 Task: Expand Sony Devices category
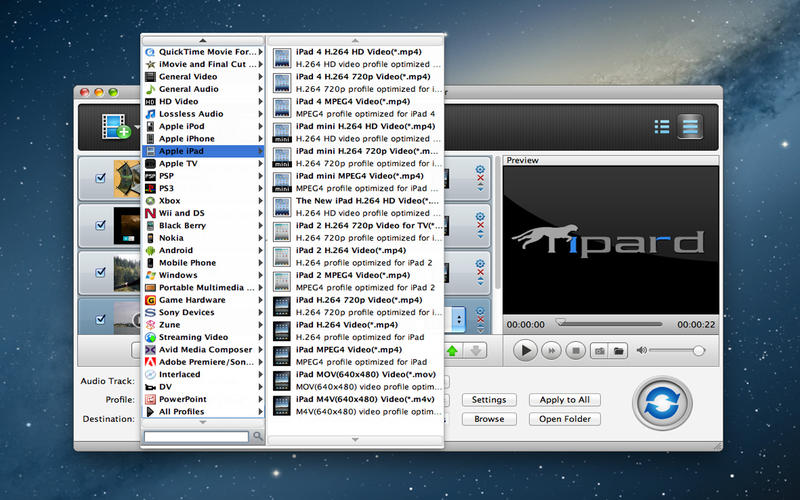(x=203, y=312)
